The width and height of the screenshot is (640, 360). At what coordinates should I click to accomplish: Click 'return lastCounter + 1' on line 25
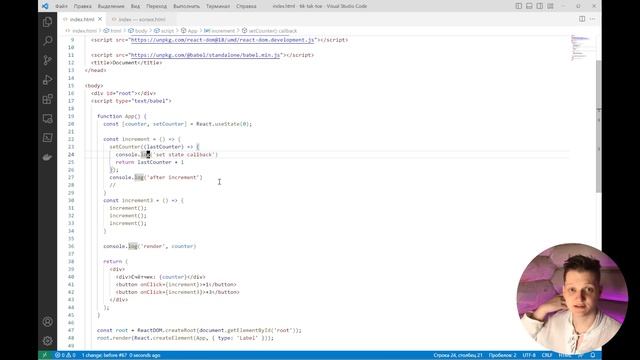coord(149,162)
